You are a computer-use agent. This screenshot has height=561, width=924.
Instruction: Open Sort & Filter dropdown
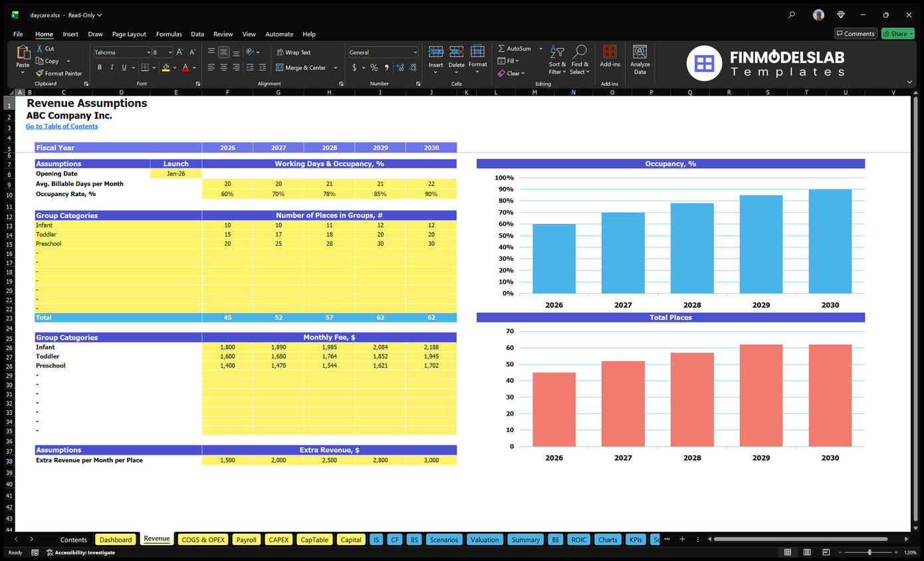click(557, 60)
